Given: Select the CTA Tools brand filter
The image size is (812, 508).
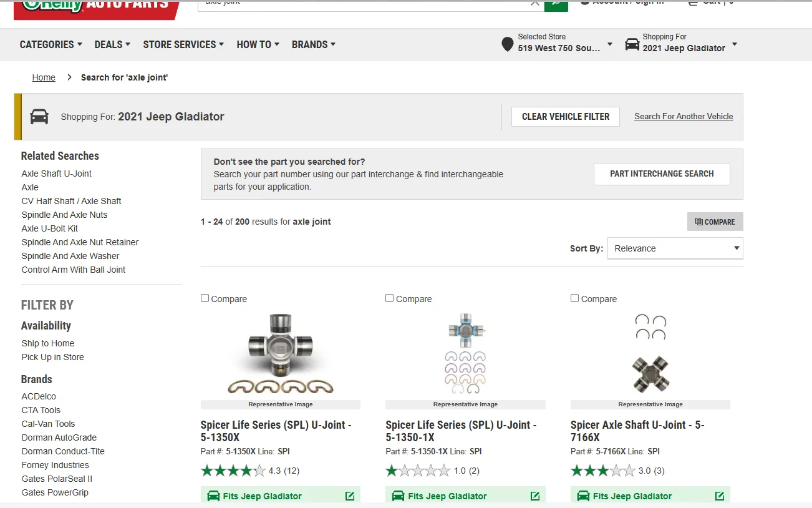Looking at the screenshot, I should point(41,410).
